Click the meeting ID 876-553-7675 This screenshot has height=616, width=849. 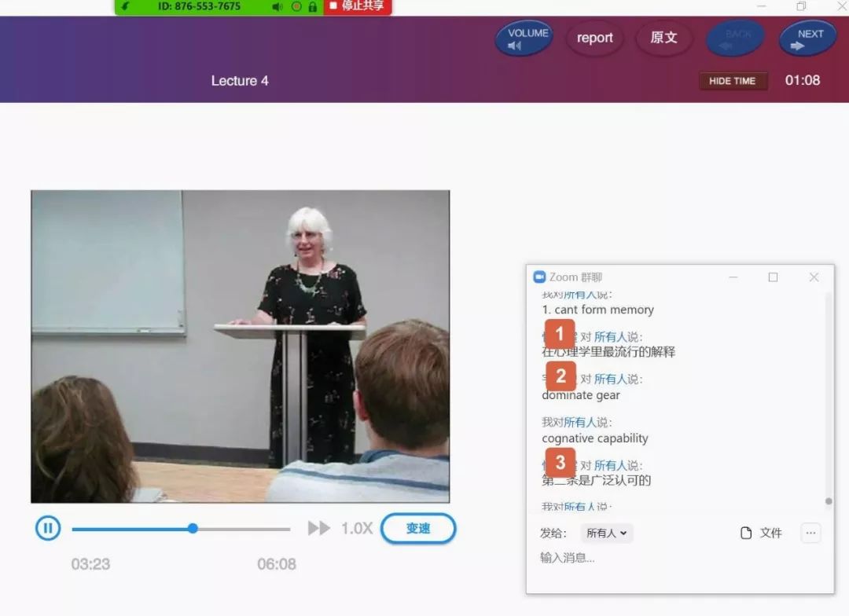click(x=199, y=6)
